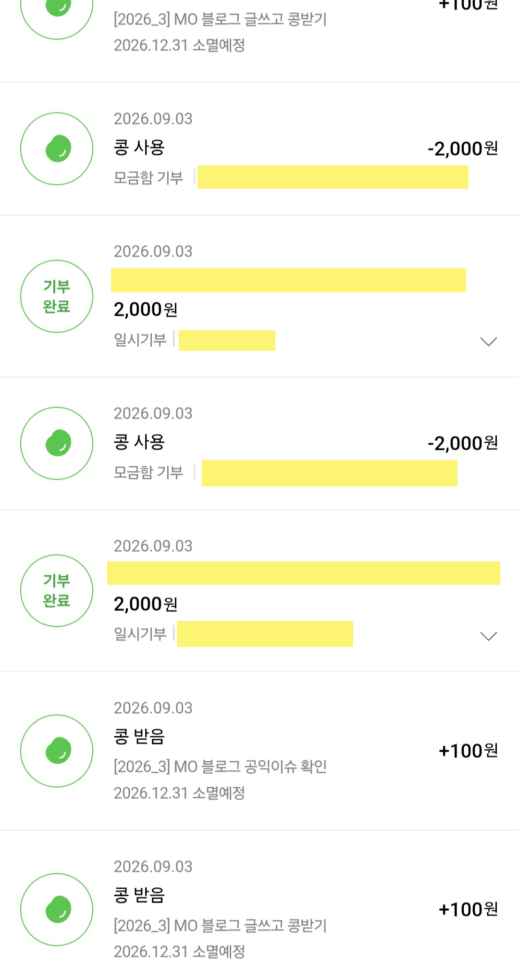Tap the second 모금함 기부 label
Image resolution: width=519 pixels, height=980 pixels.
point(148,472)
